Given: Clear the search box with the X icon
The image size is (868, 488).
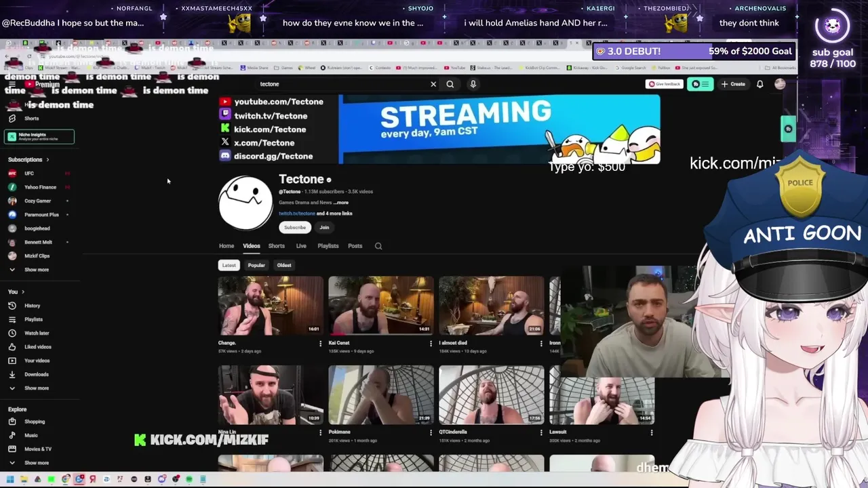Looking at the screenshot, I should tap(433, 84).
